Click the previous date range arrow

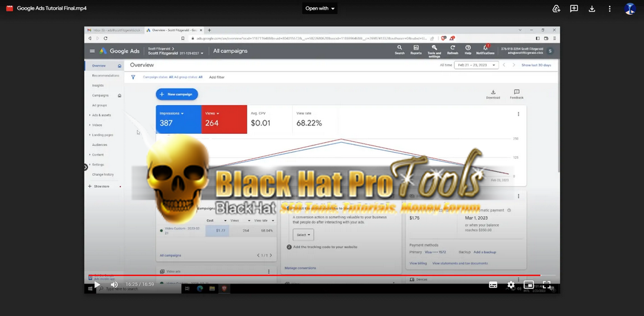504,65
